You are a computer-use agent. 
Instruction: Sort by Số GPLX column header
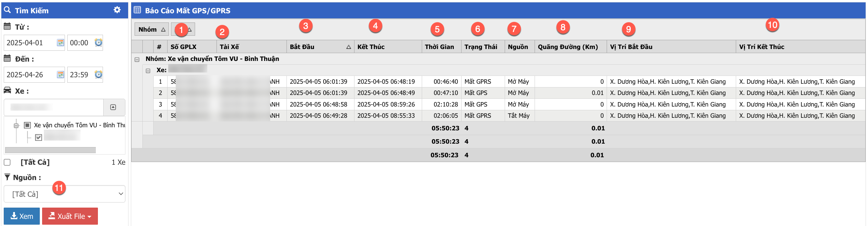click(192, 47)
